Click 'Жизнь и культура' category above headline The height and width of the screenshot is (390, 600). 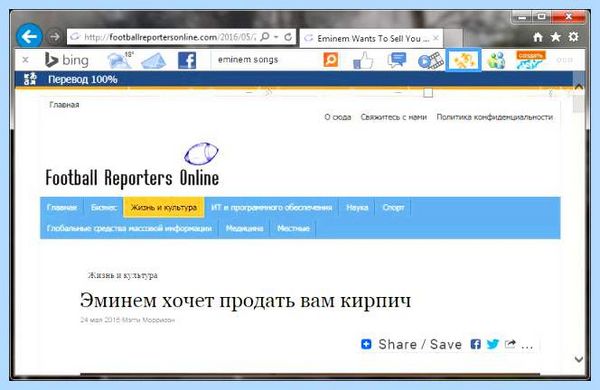pos(122,275)
